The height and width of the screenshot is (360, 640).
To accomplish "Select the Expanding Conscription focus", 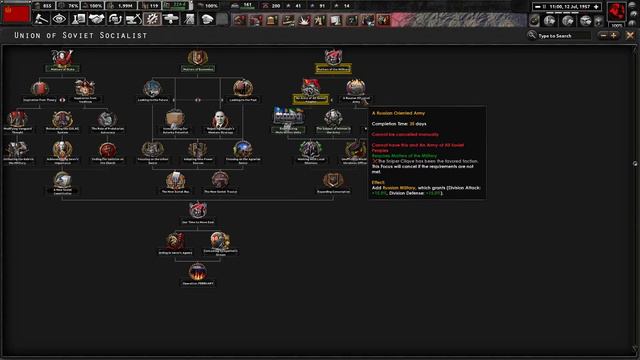I will [333, 183].
